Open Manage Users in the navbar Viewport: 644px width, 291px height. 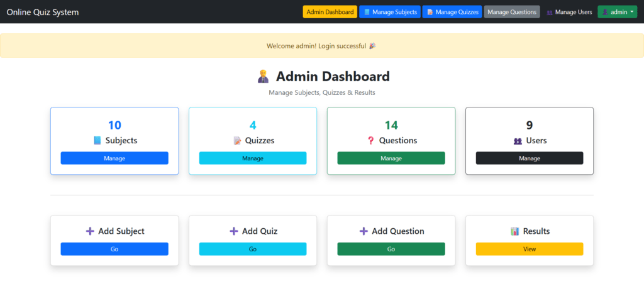[569, 12]
